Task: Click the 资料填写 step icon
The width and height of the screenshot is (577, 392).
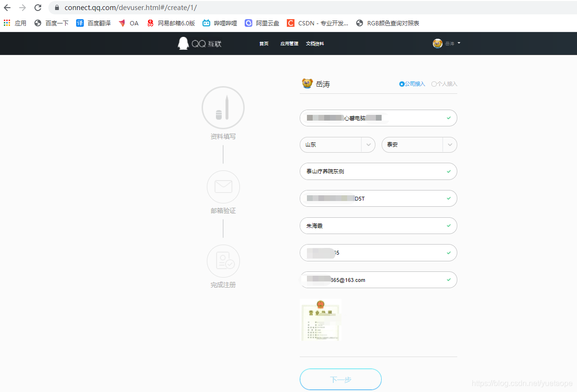Action: [x=223, y=108]
